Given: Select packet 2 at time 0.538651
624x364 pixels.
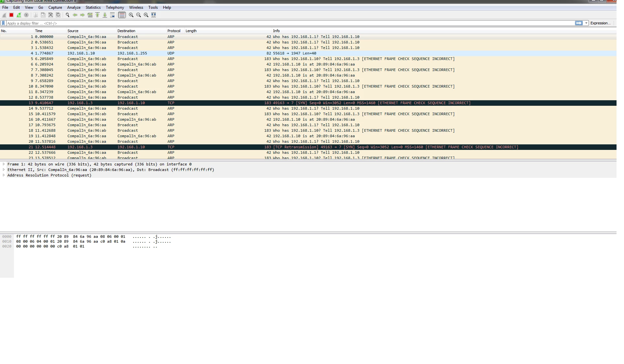Looking at the screenshot, I should (x=308, y=42).
